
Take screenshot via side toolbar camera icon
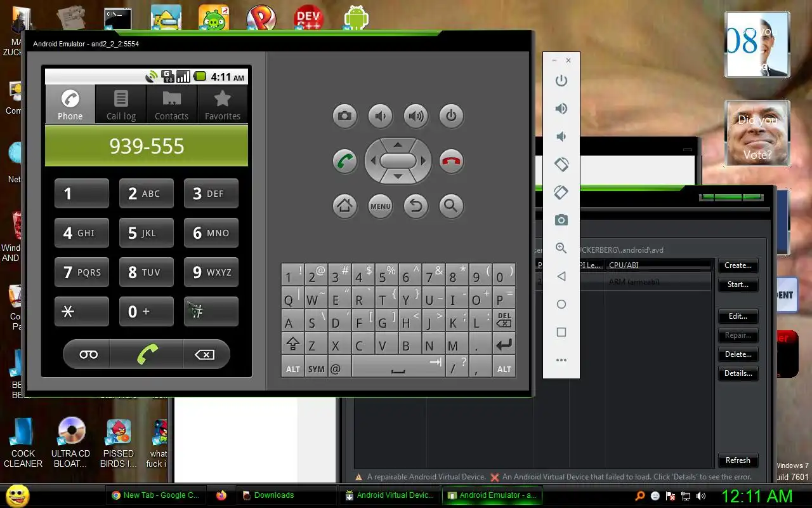tap(561, 220)
